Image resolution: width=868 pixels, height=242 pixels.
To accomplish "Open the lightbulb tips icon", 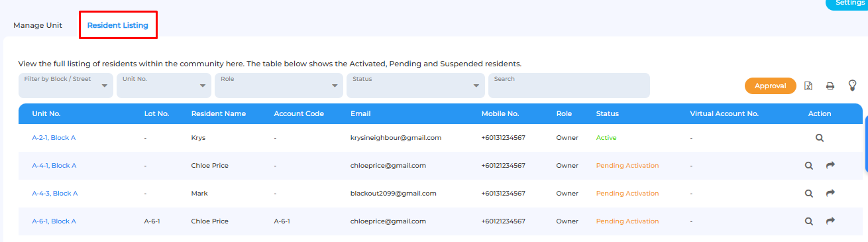I will click(853, 86).
